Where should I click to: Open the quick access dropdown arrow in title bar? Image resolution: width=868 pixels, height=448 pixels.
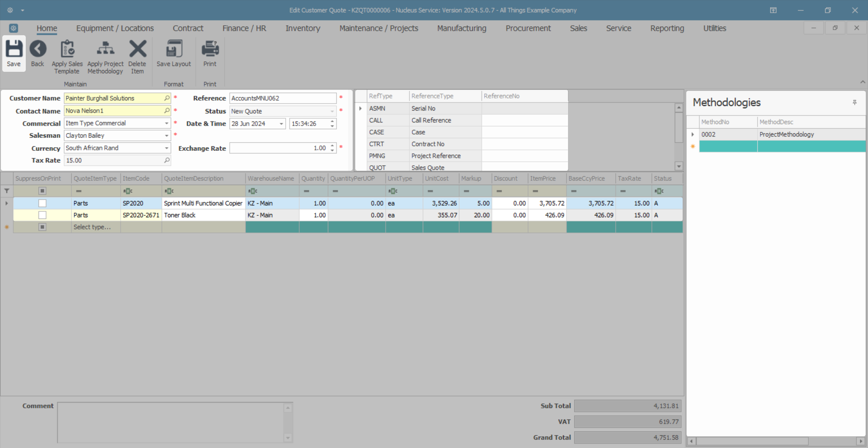(22, 10)
